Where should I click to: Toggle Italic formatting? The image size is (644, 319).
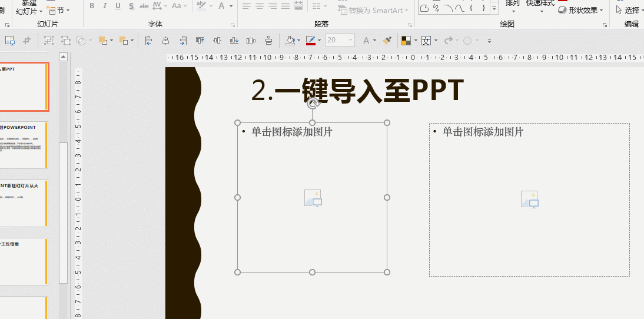[x=105, y=6]
